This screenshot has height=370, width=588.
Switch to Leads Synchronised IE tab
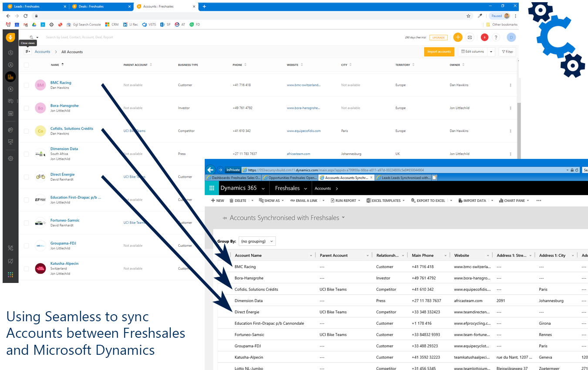click(x=403, y=178)
